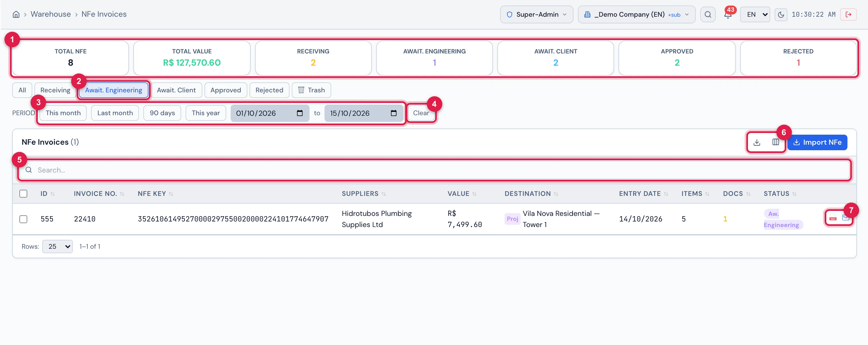
Task: Open the Trash tab
Action: 311,90
